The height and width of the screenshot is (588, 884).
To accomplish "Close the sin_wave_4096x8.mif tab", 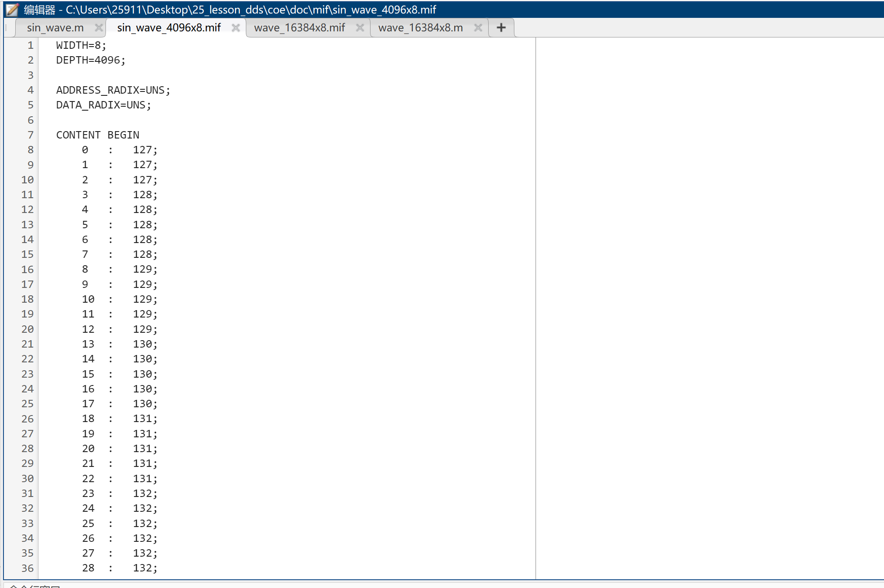I will [236, 28].
